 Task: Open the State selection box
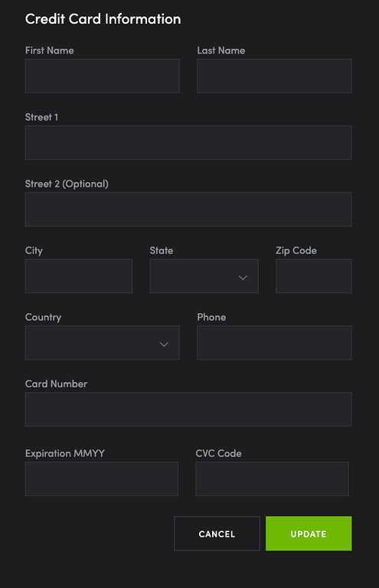(x=204, y=276)
